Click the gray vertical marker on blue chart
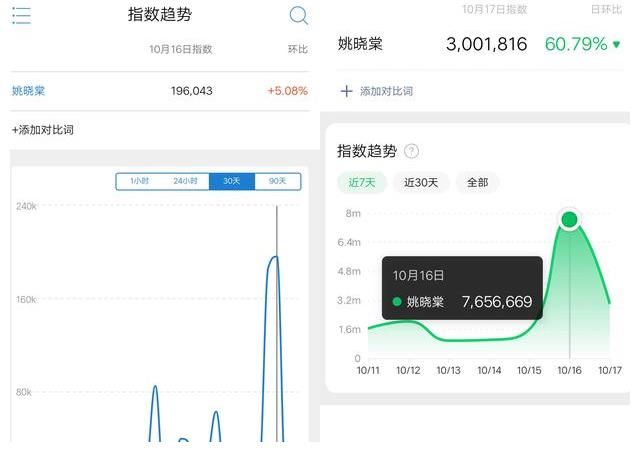Viewport: 640px width, 462px height. (277, 323)
